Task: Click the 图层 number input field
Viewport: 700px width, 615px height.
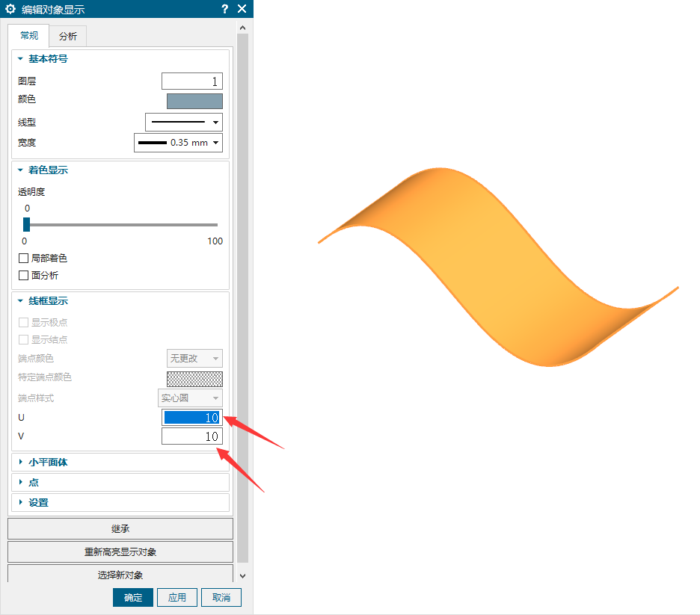Action: pyautogui.click(x=192, y=81)
